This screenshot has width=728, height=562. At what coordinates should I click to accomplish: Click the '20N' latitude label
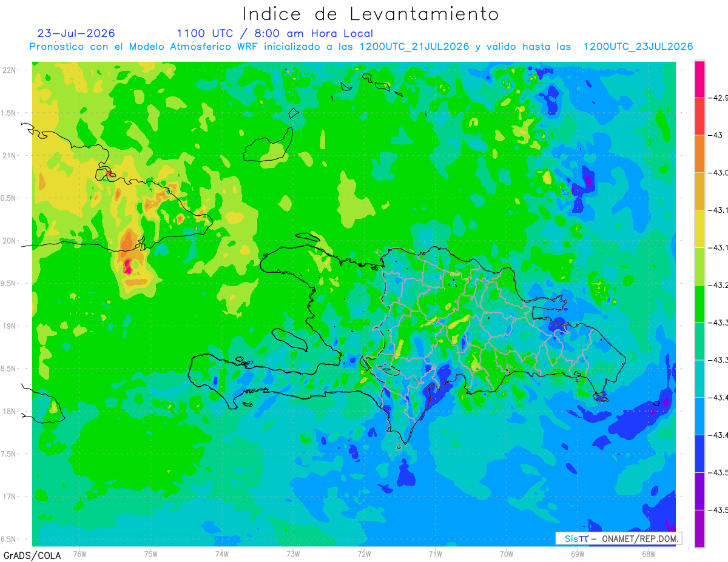[10, 241]
